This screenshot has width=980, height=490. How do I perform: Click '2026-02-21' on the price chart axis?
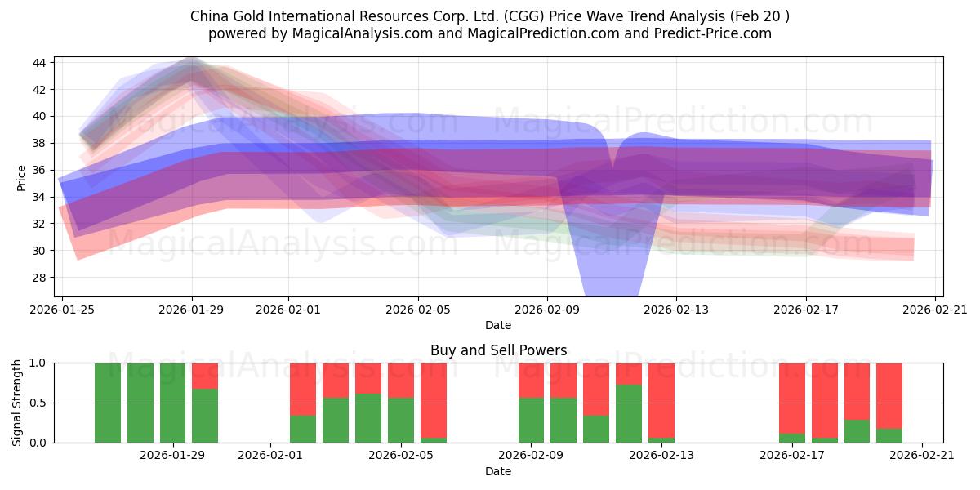pos(935,309)
